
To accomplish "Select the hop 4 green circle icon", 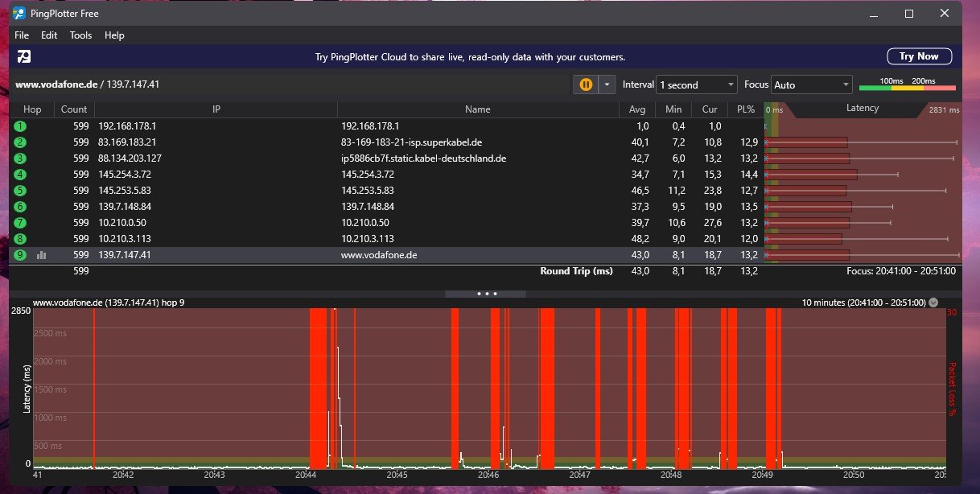I will tap(20, 175).
